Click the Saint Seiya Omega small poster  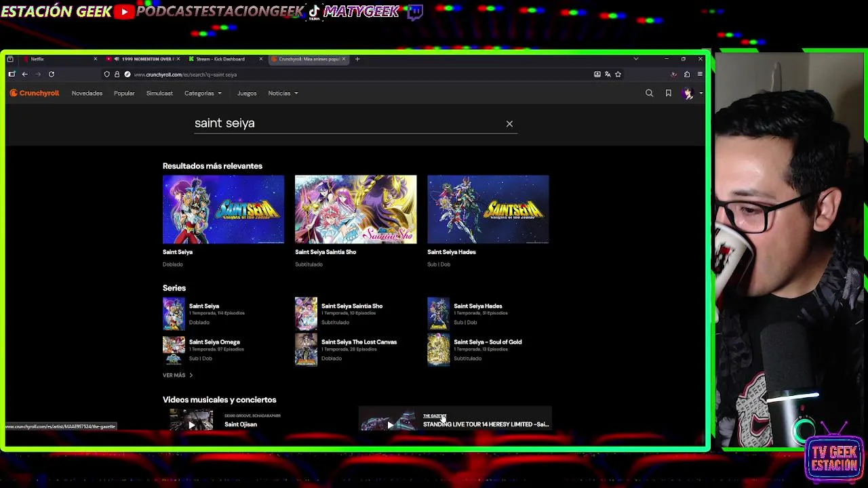[x=174, y=350]
